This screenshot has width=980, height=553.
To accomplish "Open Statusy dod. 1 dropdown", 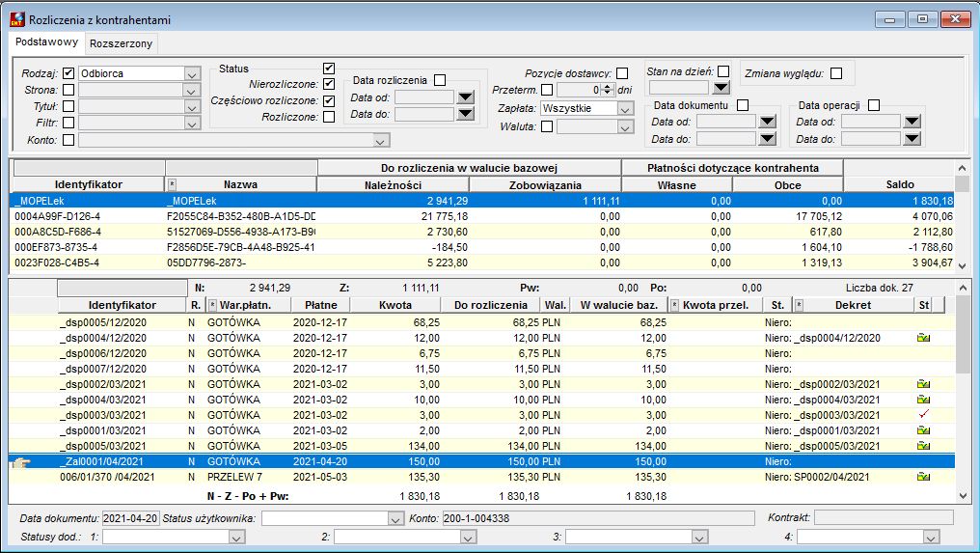I will [236, 538].
